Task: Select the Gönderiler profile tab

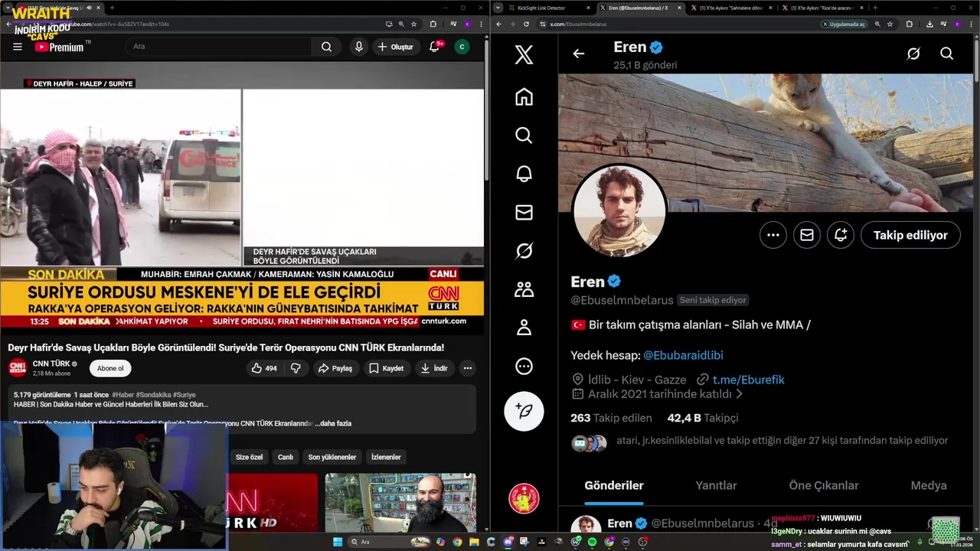Action: [x=614, y=485]
